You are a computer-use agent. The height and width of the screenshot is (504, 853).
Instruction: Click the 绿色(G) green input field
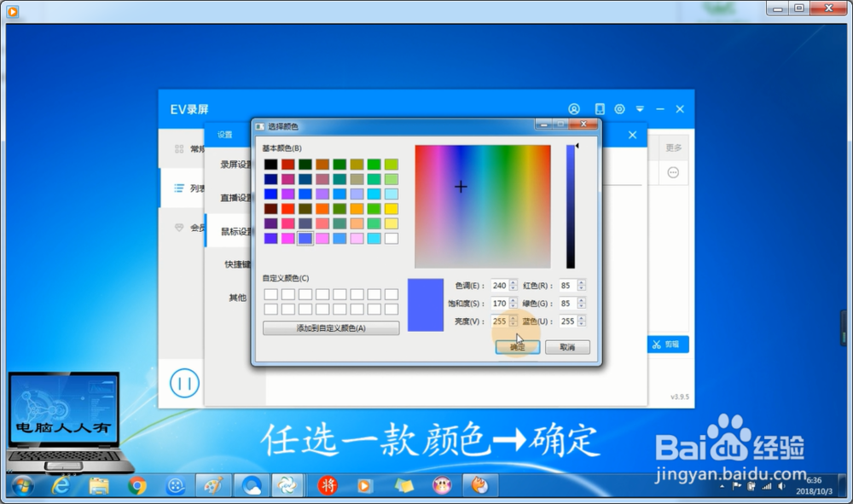(568, 304)
